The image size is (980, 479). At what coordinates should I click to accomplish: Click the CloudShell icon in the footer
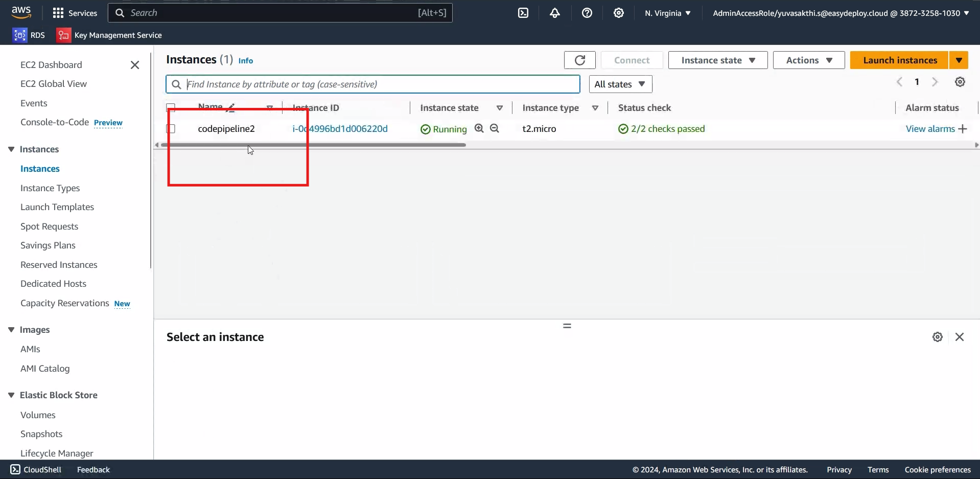click(15, 469)
